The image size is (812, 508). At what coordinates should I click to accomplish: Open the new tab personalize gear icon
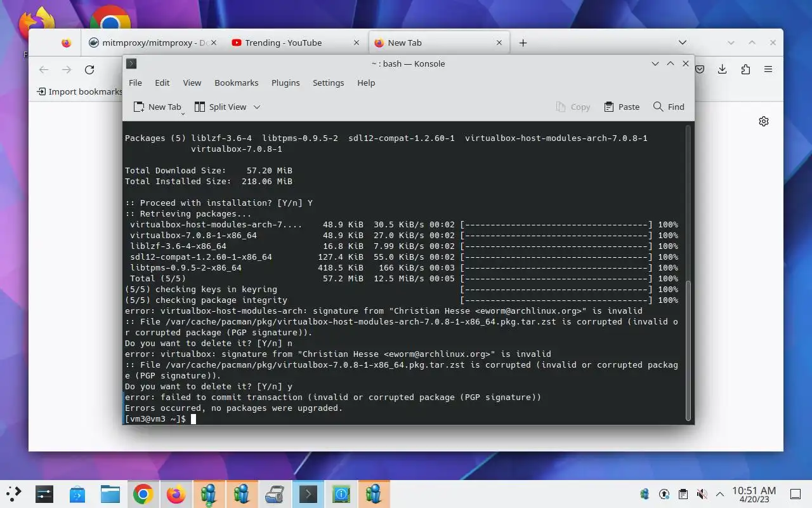coord(764,121)
